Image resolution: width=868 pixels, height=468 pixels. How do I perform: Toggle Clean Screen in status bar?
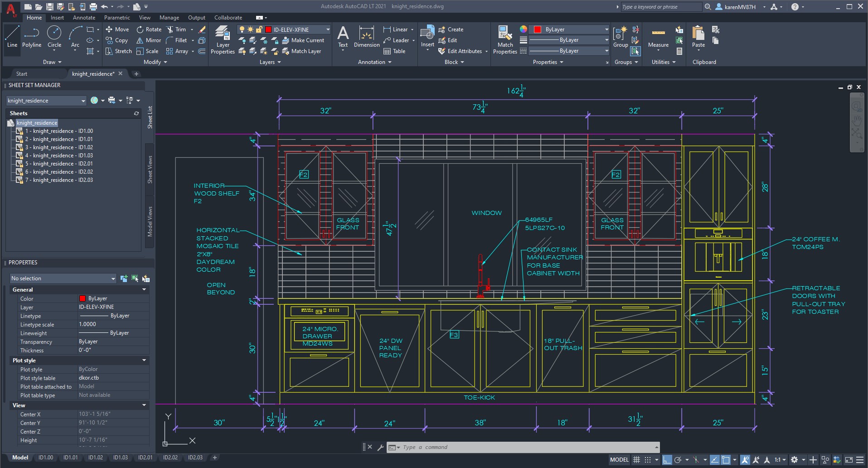[x=849, y=460]
